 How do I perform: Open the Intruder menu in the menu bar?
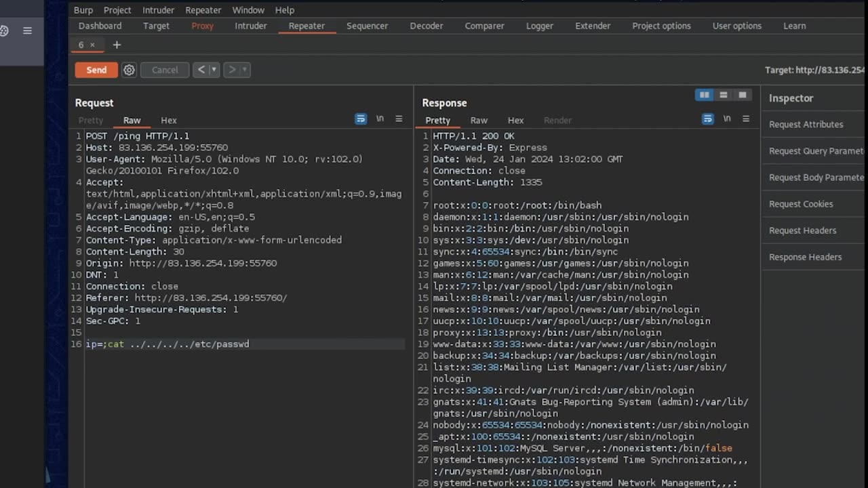click(x=158, y=10)
